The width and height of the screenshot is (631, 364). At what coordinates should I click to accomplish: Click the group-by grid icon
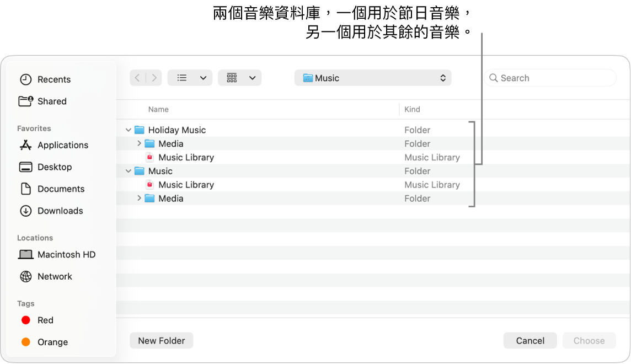(232, 78)
